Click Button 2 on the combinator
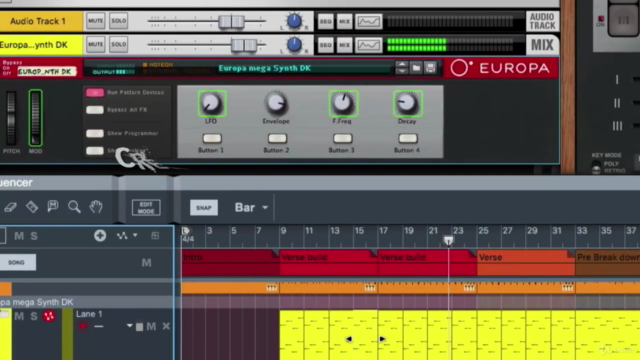Viewport: 640px width, 360px height. pos(277,138)
